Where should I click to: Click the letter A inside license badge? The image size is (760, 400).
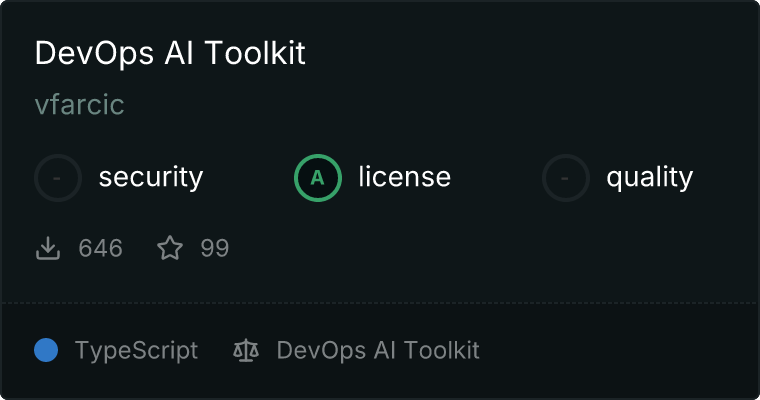(x=318, y=178)
